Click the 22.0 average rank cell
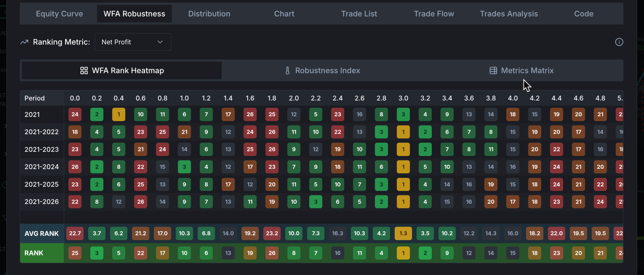 pyautogui.click(x=557, y=234)
